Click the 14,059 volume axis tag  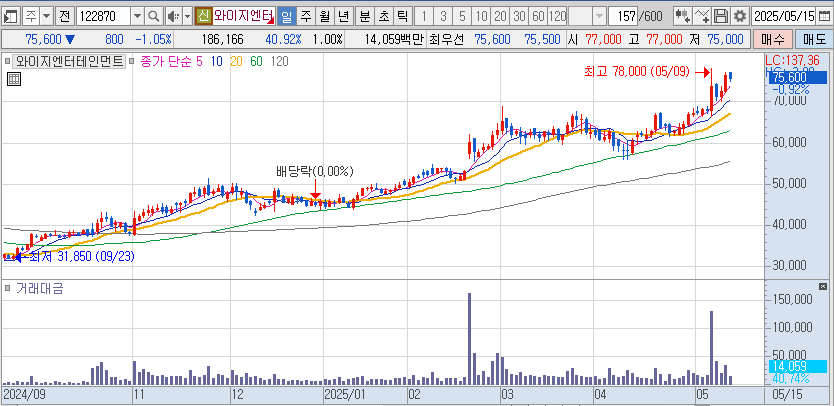(x=797, y=366)
